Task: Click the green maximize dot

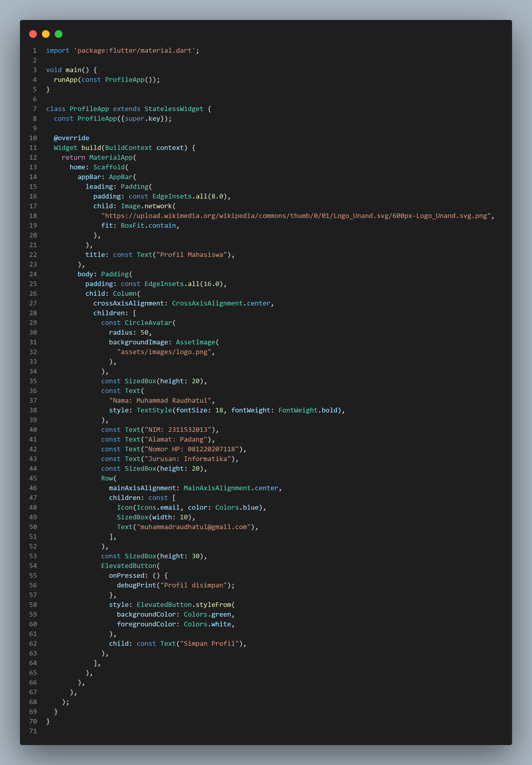Action: coord(59,34)
